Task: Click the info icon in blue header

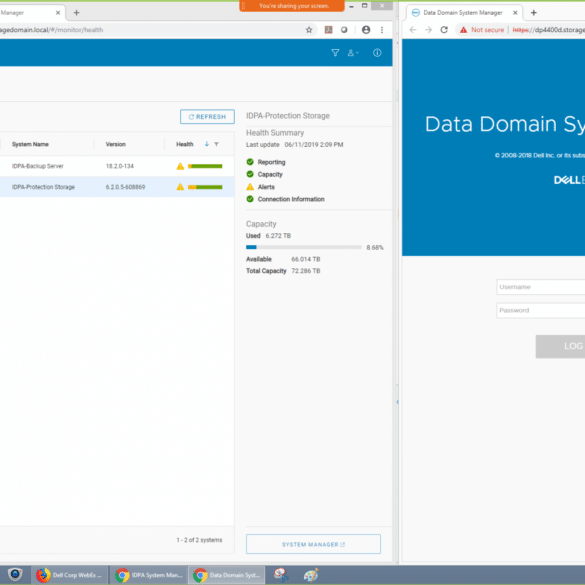Action: click(377, 53)
